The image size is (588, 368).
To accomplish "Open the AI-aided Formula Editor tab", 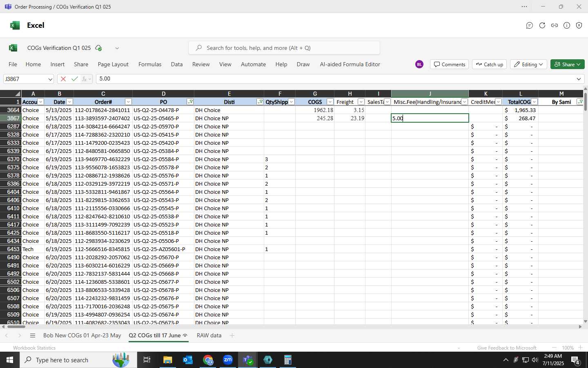I will tap(350, 64).
